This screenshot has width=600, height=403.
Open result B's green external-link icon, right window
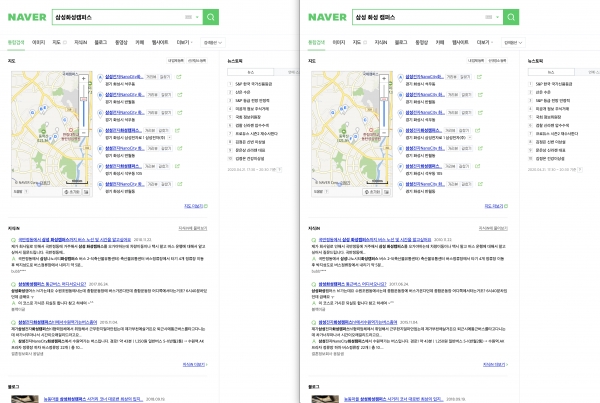pyautogui.click(x=480, y=95)
